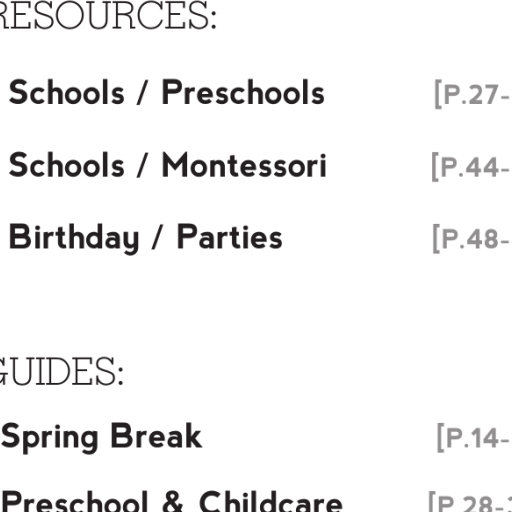Open the Birthday / Parties entry
Screen dimensions: 512x512
pyautogui.click(x=145, y=238)
